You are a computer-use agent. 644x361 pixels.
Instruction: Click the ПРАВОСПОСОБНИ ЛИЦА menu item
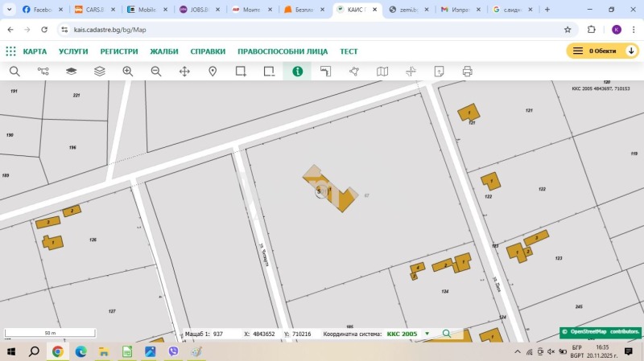[x=283, y=51]
